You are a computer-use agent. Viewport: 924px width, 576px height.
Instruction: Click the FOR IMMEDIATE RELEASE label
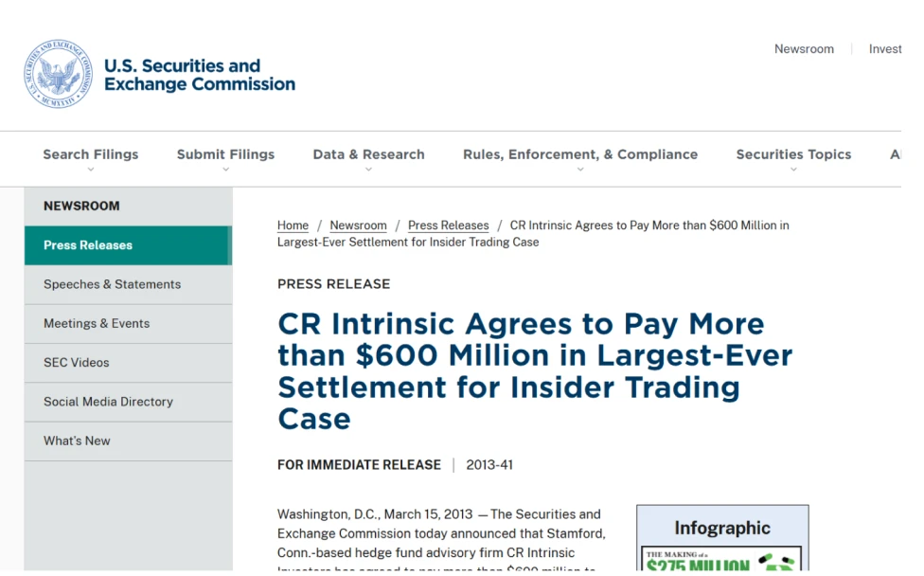[x=359, y=465]
